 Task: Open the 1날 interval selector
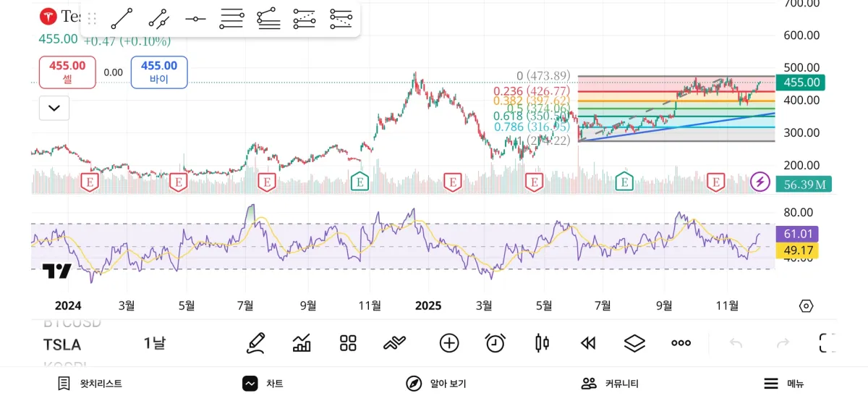coord(154,344)
